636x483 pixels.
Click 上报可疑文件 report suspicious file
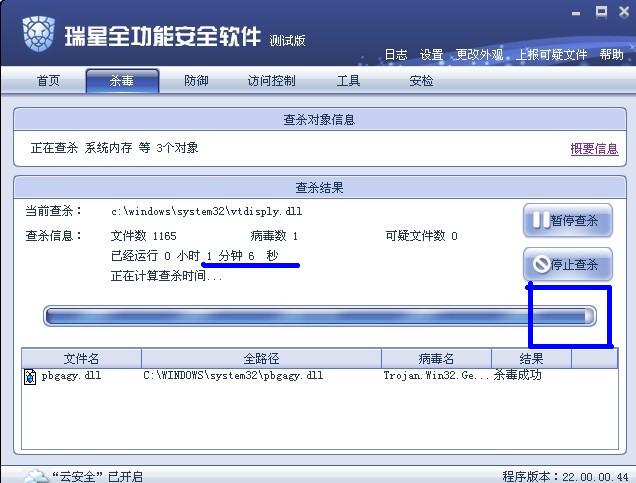pos(551,54)
